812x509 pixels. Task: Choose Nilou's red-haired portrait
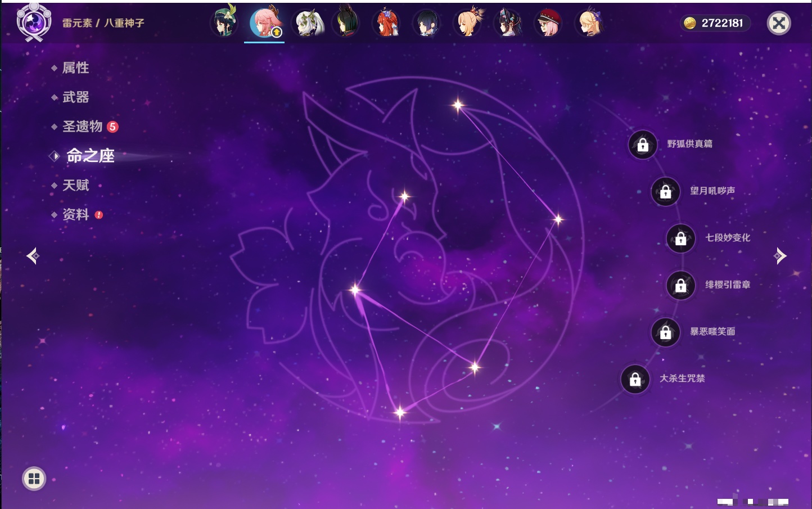tap(387, 22)
